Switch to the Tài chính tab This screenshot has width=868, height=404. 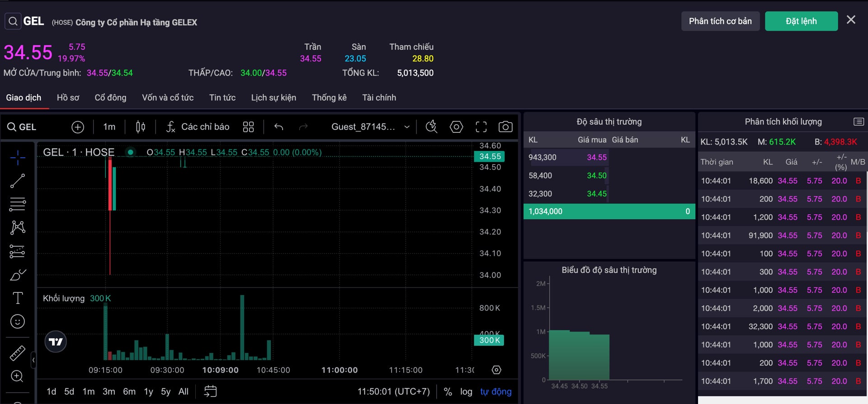pos(379,98)
